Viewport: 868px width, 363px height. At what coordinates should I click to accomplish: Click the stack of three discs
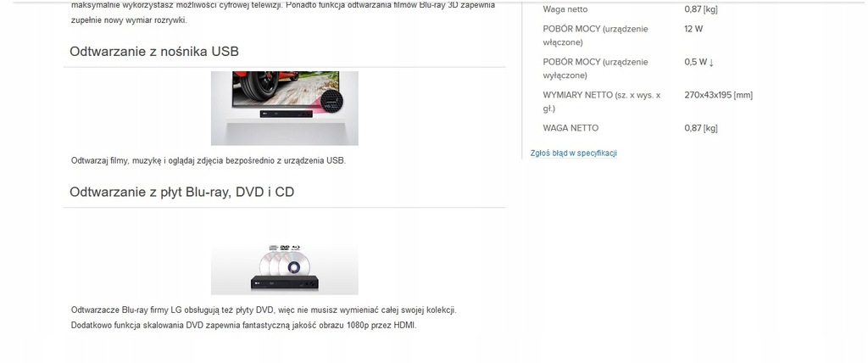point(281,265)
